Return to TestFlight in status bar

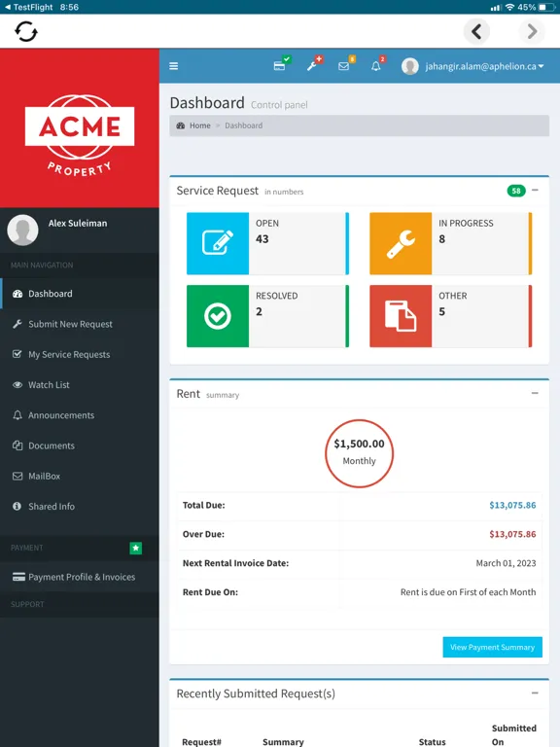[27, 7]
